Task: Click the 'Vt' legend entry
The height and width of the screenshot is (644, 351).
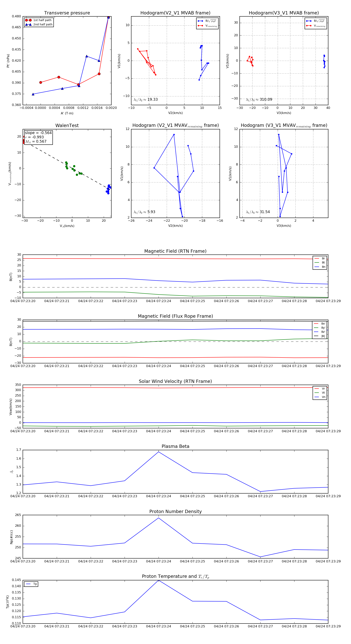Action: coord(320,393)
